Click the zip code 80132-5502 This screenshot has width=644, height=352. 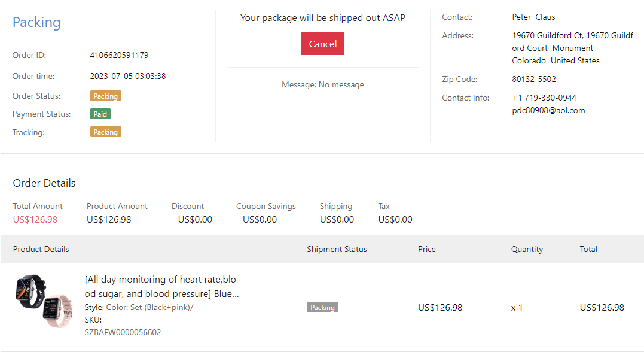click(534, 79)
